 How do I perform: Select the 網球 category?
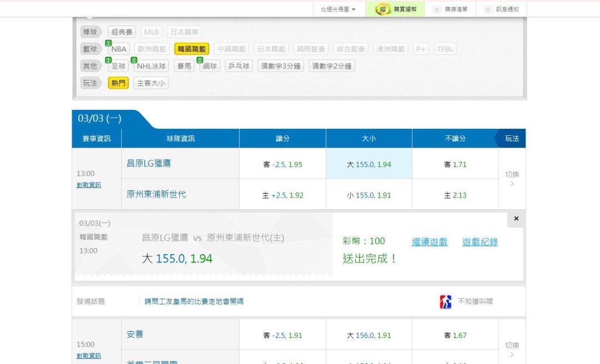209,66
